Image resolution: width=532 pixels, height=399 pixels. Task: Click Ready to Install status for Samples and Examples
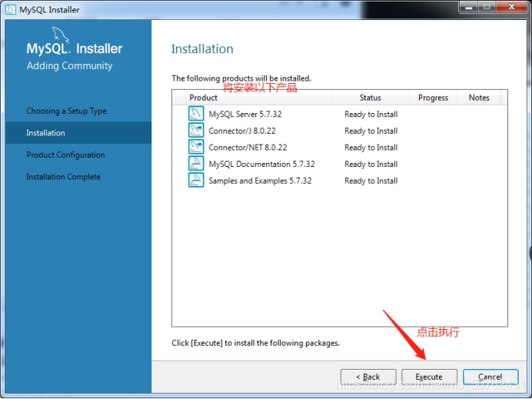click(371, 181)
